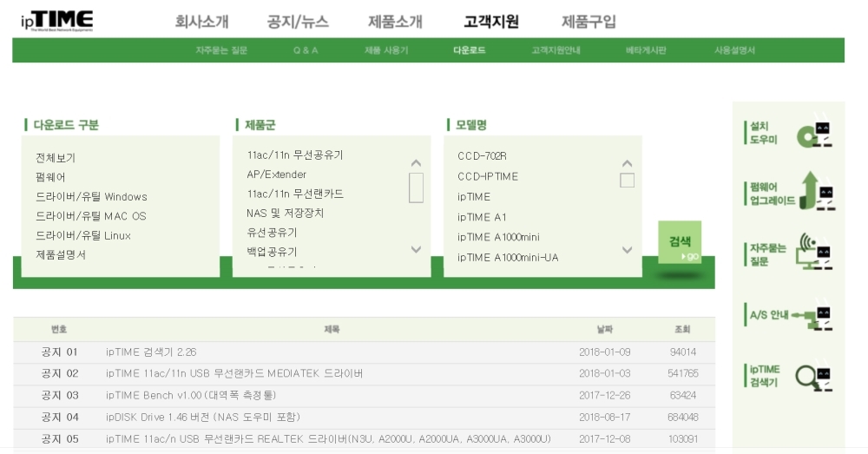Screen dimensions: 868x454
Task: Click the 날짜 column header
Action: point(605,329)
